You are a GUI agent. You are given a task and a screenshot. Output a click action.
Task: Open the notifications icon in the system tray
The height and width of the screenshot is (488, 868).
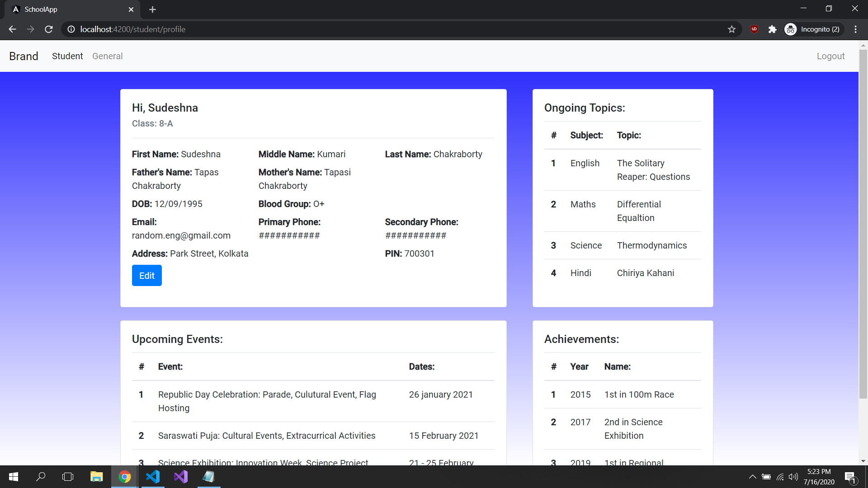click(850, 476)
